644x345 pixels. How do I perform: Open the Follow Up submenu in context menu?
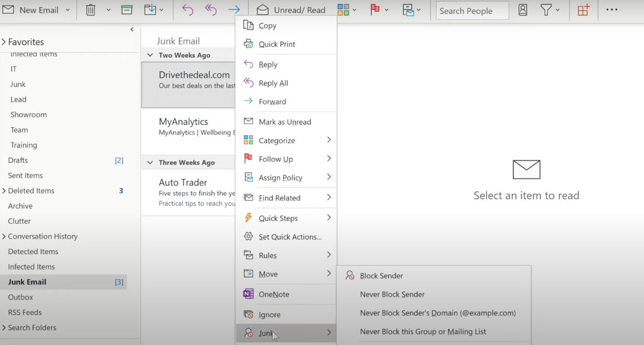286,159
